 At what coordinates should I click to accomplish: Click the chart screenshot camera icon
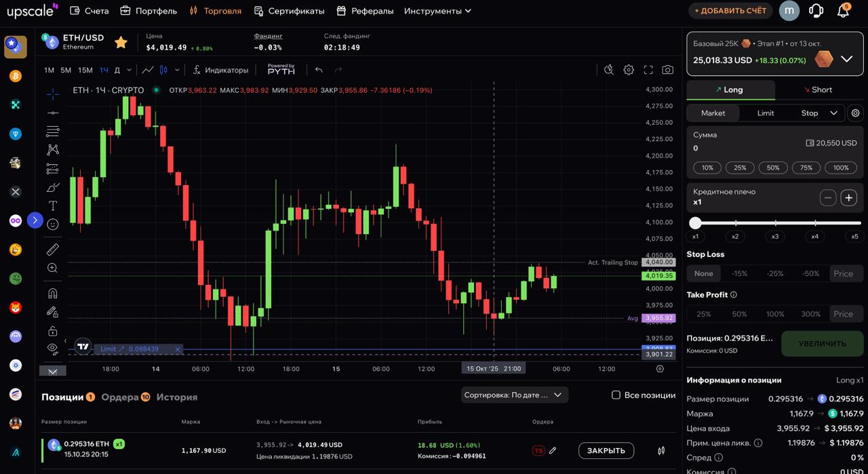click(x=667, y=70)
